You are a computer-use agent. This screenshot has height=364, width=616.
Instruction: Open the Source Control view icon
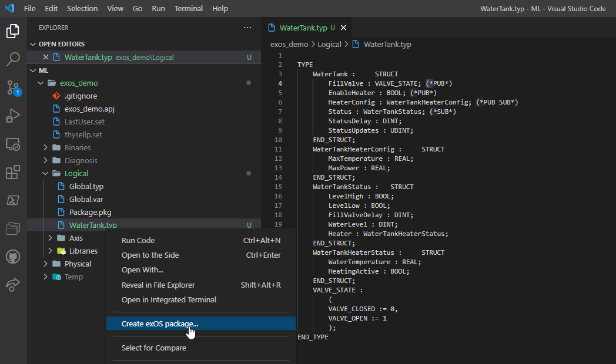click(x=13, y=88)
